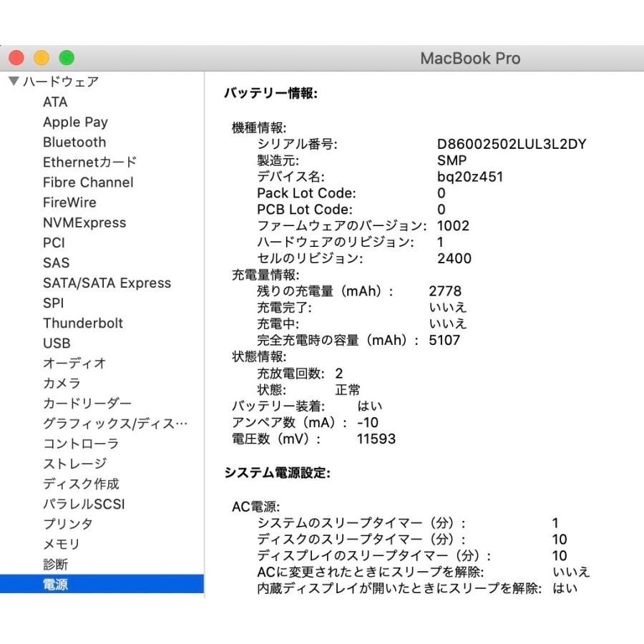Click the ディスクのスリープタイマー label
Screen dimensions: 644x644
[x=361, y=540]
